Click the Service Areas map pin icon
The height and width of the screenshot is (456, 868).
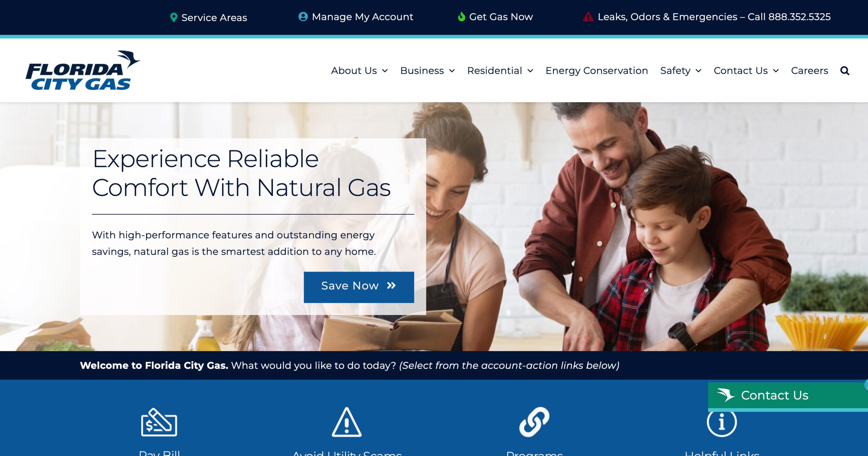click(174, 17)
